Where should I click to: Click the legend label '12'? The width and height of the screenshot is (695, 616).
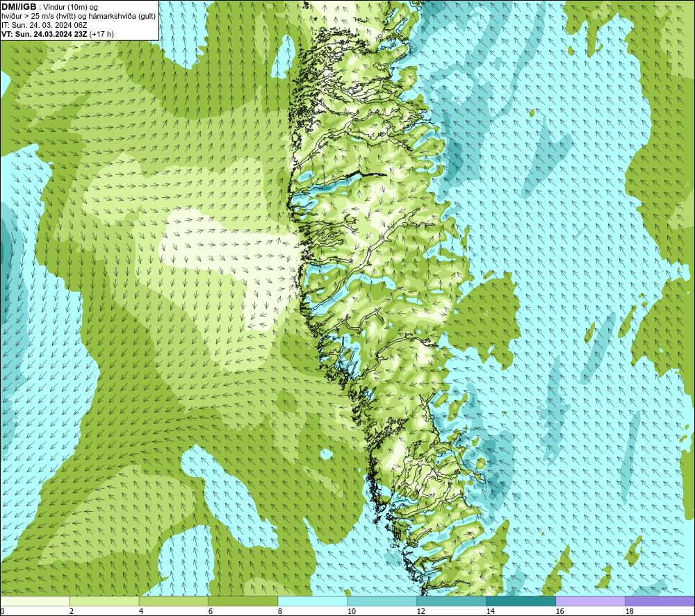click(x=420, y=611)
